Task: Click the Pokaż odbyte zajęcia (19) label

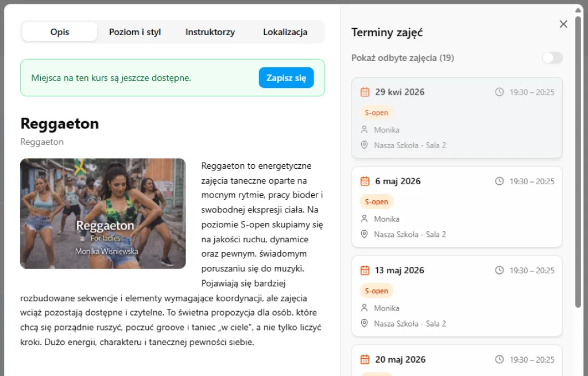Action: 403,58
